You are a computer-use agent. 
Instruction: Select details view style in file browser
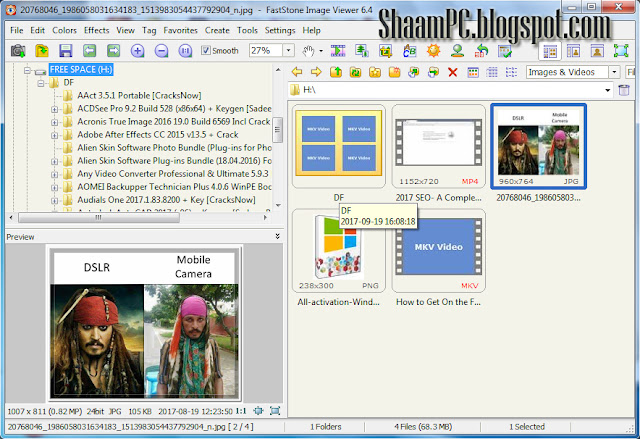pyautogui.click(x=492, y=72)
